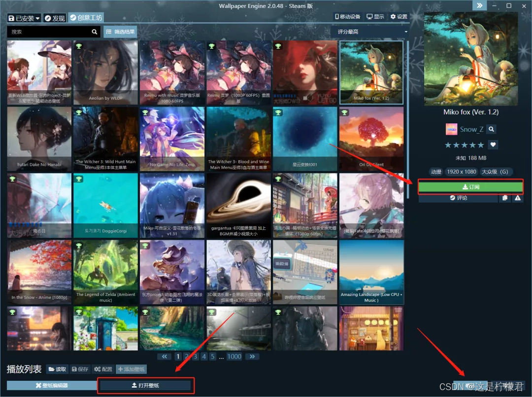Click the 大众级 (G) rating tag
This screenshot has height=397, width=532.
pyautogui.click(x=495, y=172)
